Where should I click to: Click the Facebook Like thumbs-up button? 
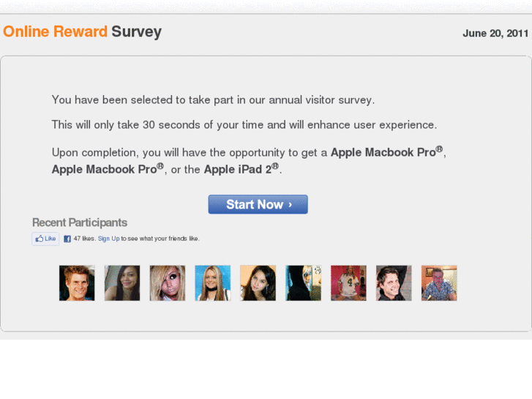click(45, 239)
